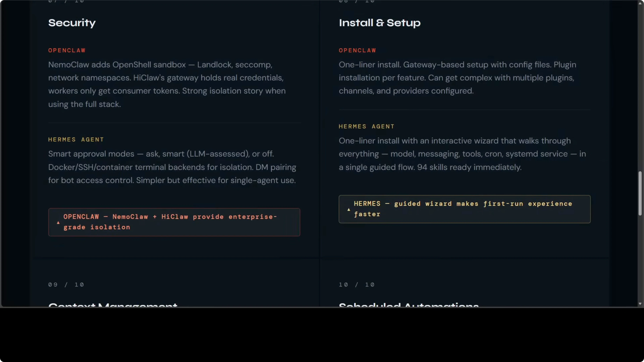Click the yellow triangle icon in Hermes verdict
The image size is (644, 362).
[349, 209]
